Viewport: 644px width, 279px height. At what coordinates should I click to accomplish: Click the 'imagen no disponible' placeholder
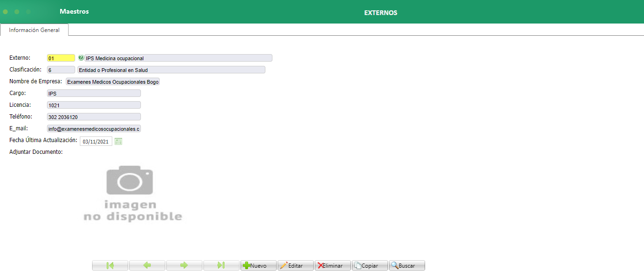point(132,193)
